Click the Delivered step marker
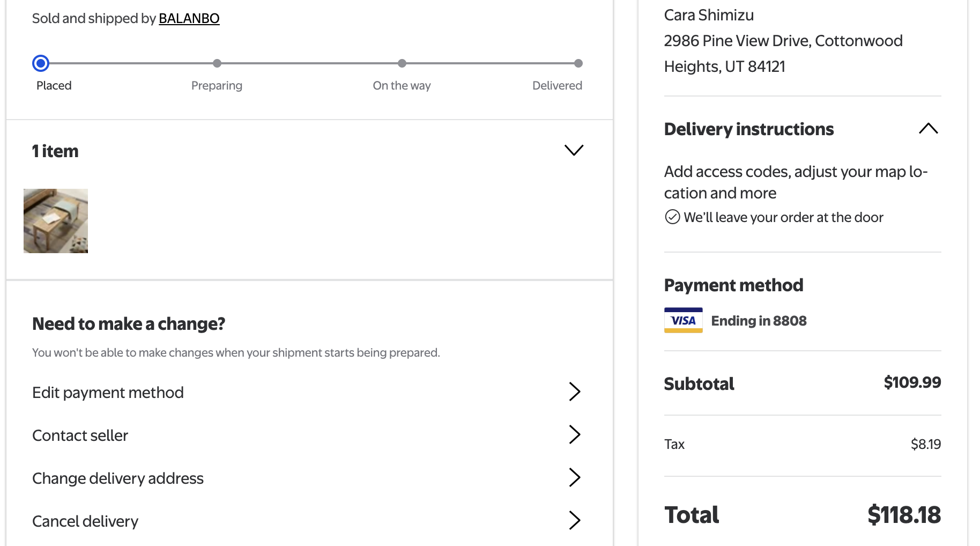 [578, 63]
